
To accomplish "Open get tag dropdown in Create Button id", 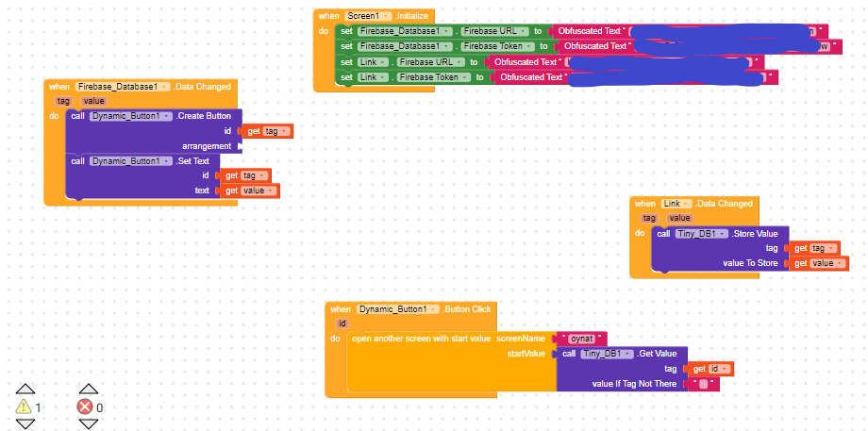I will (x=276, y=131).
